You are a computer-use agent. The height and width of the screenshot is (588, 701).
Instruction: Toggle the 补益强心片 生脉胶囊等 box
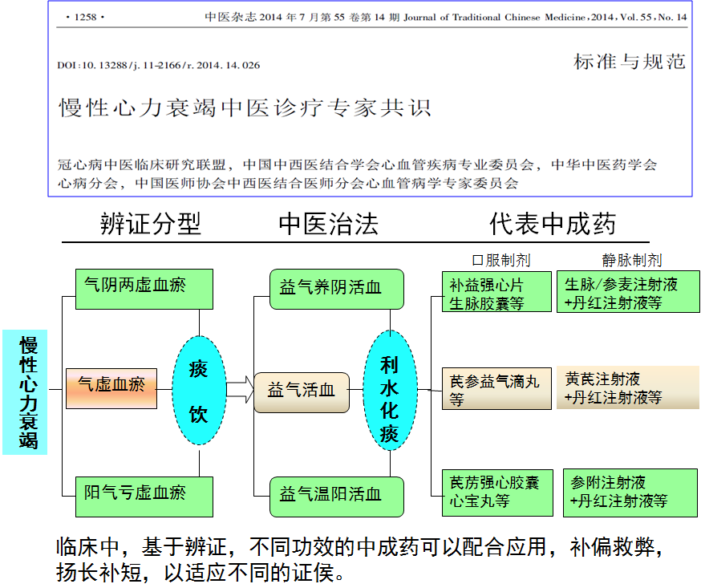coord(496,292)
